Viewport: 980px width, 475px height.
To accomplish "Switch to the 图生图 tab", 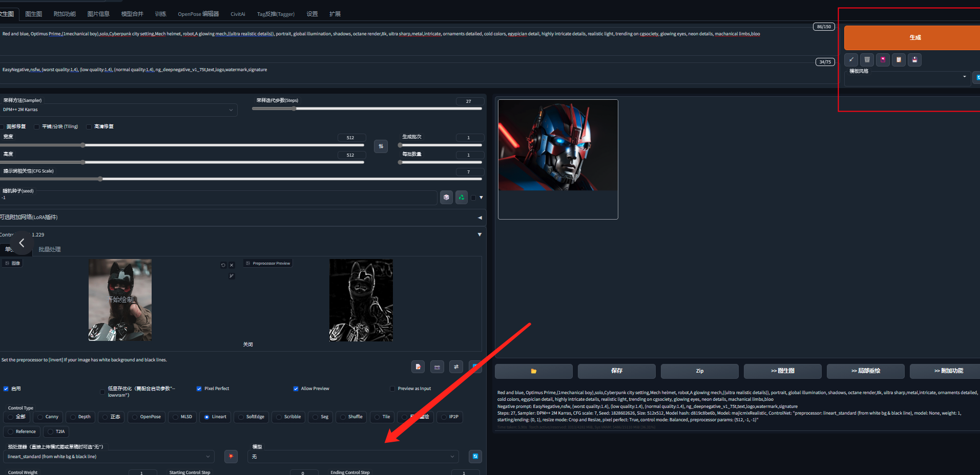I will click(34, 14).
